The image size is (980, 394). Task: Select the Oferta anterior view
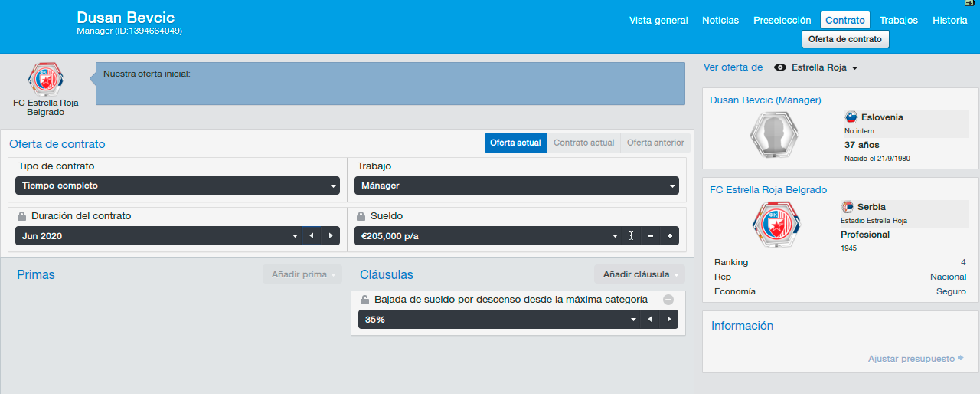[x=655, y=143]
